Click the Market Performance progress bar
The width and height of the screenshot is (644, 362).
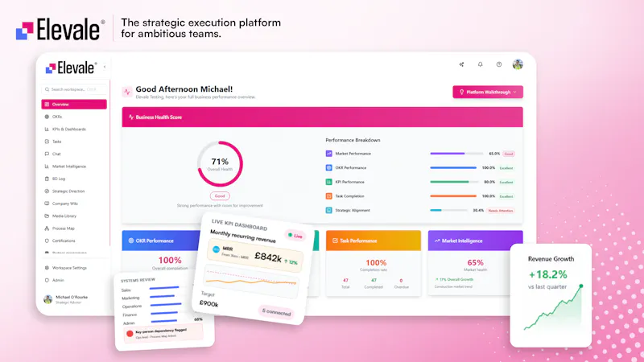(456, 154)
